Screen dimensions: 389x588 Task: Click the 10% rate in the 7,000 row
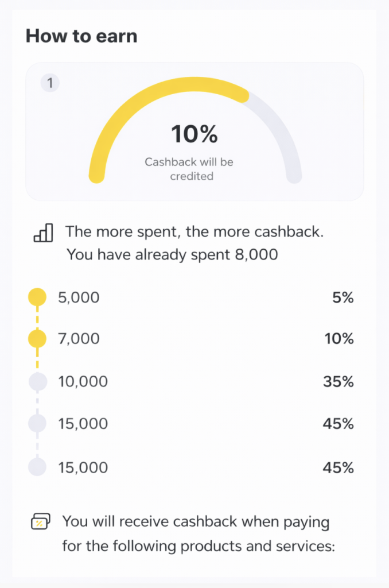point(339,339)
